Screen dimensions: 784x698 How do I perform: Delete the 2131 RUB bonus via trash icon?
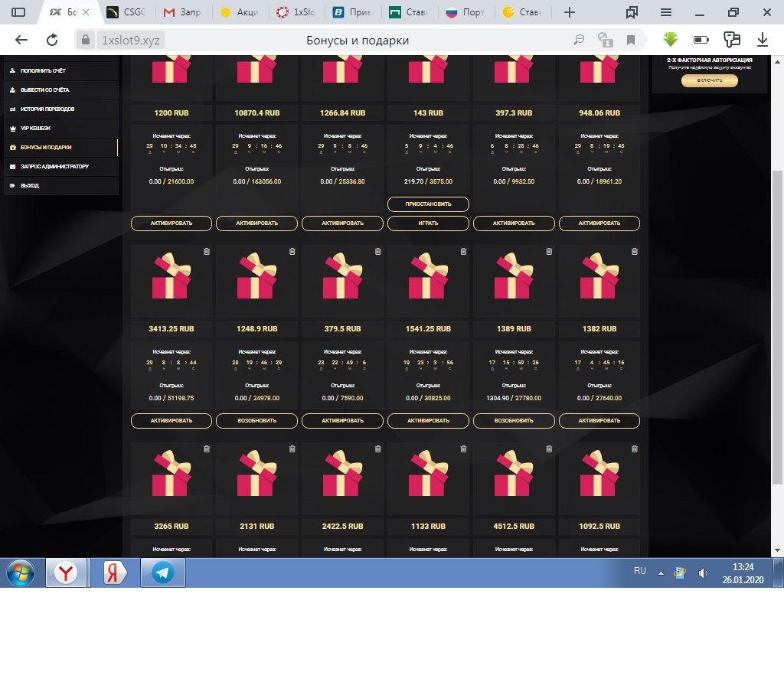click(292, 449)
